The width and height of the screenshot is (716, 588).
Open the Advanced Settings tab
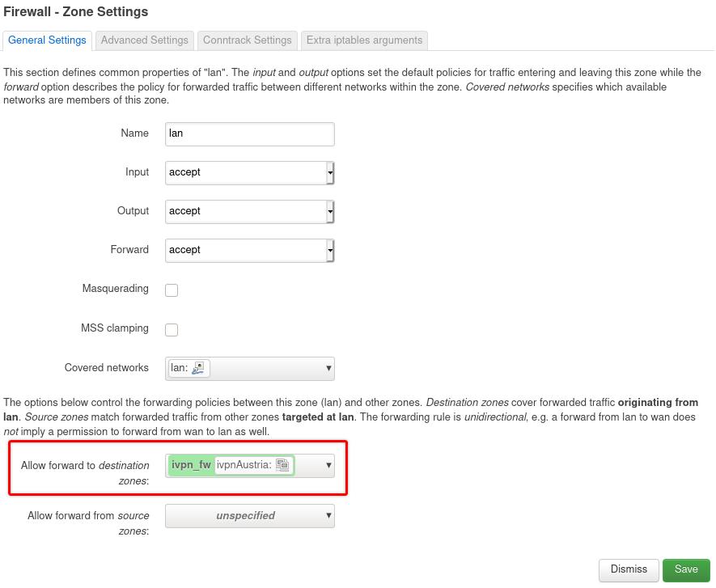pyautogui.click(x=144, y=40)
